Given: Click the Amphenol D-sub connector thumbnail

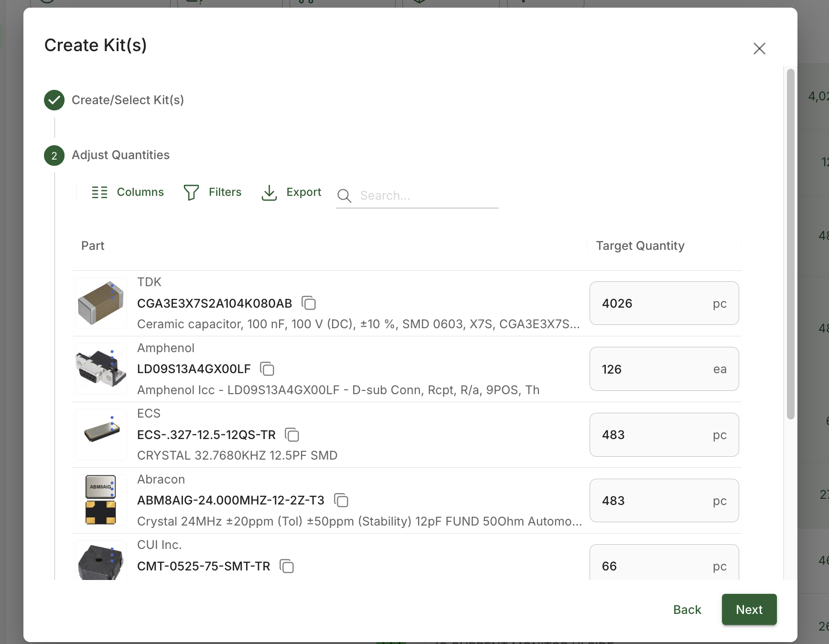Looking at the screenshot, I should [x=101, y=369].
